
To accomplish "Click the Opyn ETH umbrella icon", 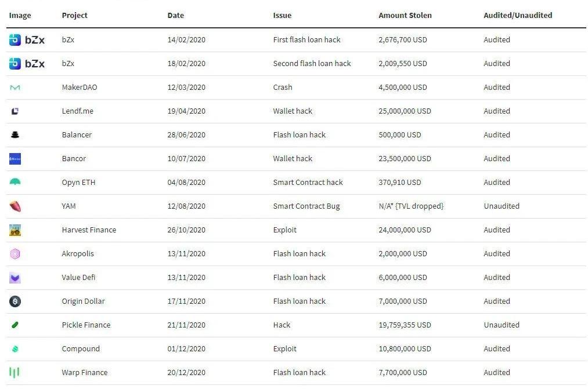I will [x=15, y=182].
